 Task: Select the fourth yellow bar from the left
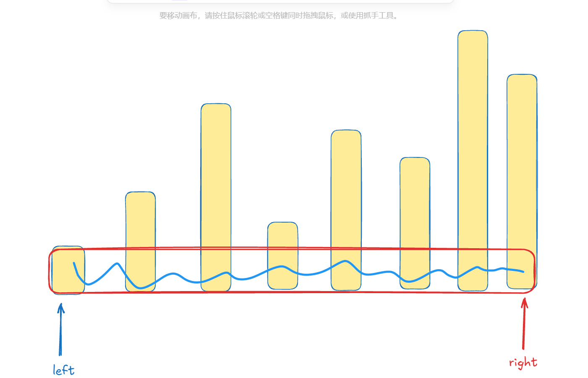click(x=283, y=255)
